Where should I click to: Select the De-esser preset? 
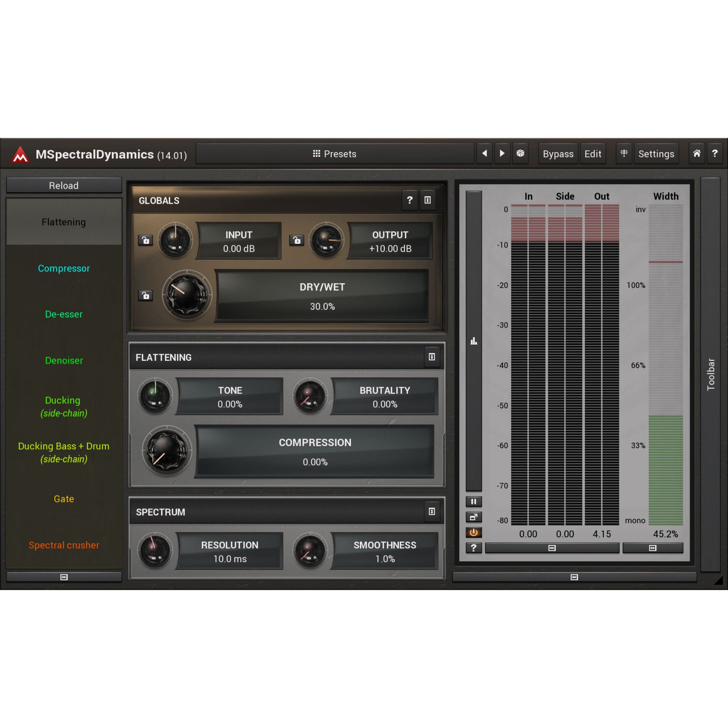pos(64,314)
